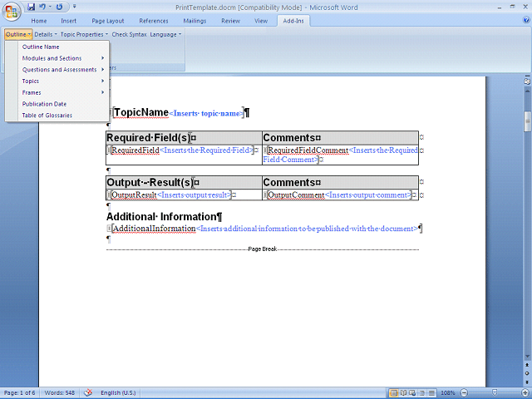
Task: Click the Zoom Out minus button
Action: 464,393
